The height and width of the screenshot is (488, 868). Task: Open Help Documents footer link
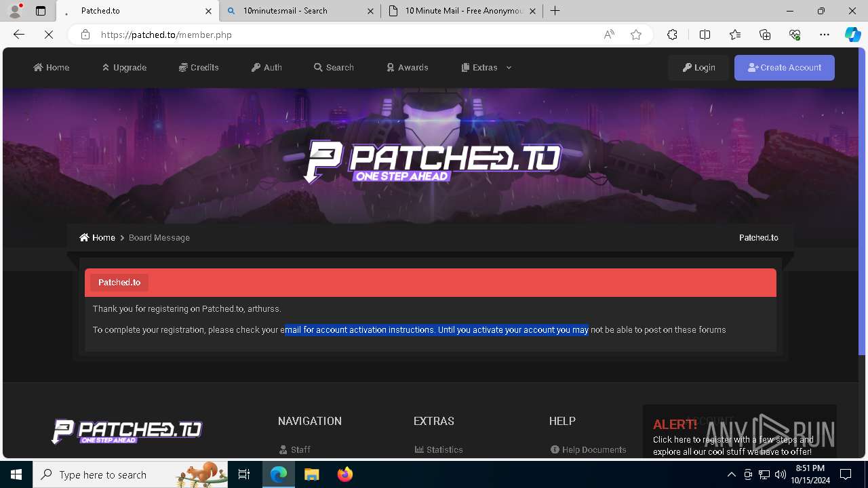point(588,449)
